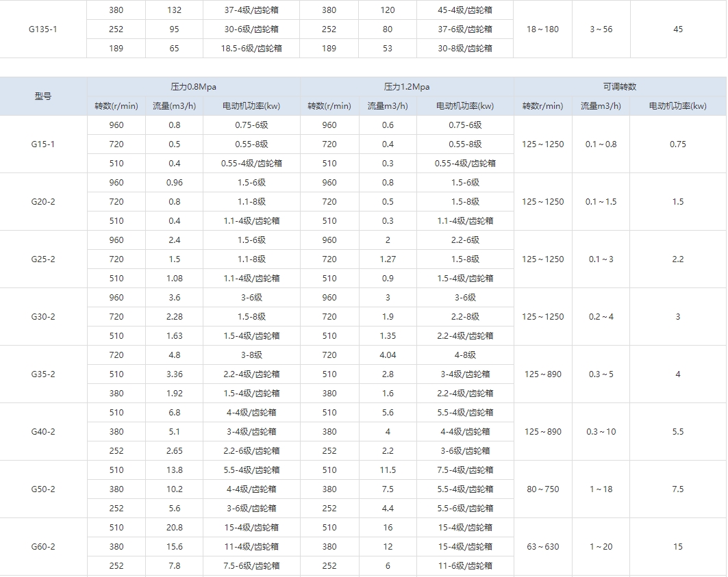The width and height of the screenshot is (728, 577).
Task: Click the 可调转数 header
Action: pos(620,87)
